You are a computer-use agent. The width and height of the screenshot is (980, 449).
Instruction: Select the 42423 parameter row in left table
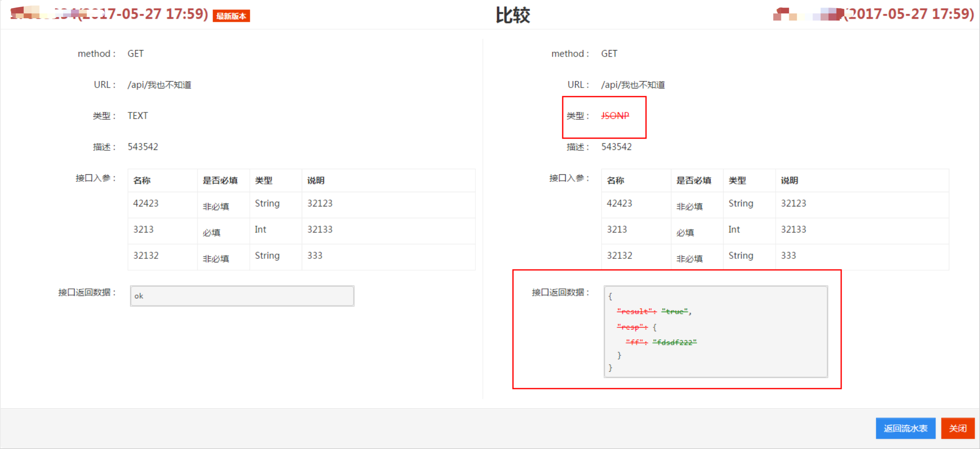tap(146, 204)
